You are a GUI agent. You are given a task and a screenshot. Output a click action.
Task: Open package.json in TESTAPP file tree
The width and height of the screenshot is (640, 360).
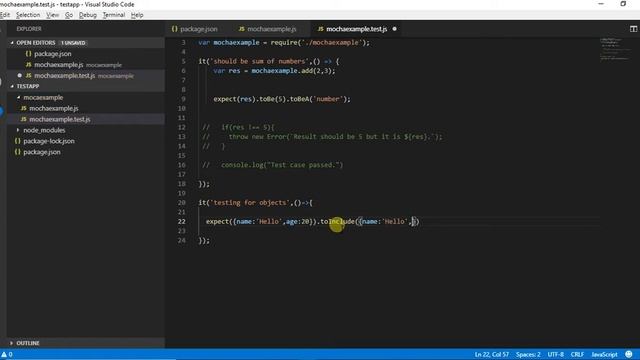[42, 152]
